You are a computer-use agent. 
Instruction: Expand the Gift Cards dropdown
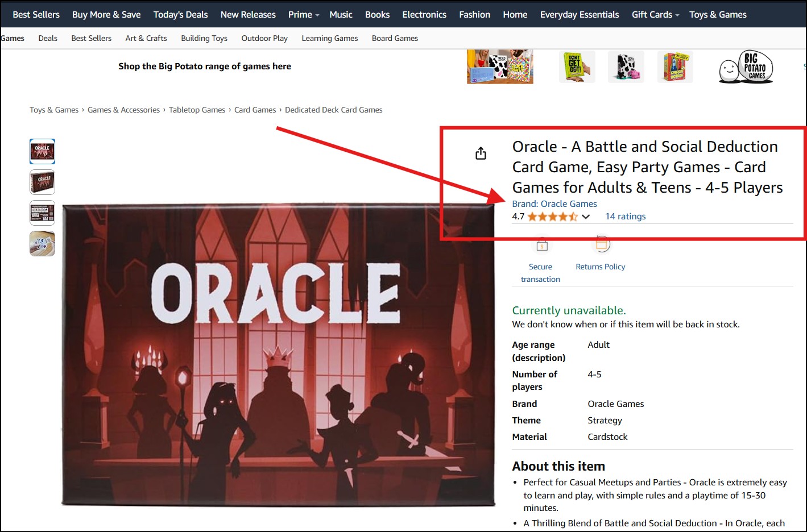(655, 15)
